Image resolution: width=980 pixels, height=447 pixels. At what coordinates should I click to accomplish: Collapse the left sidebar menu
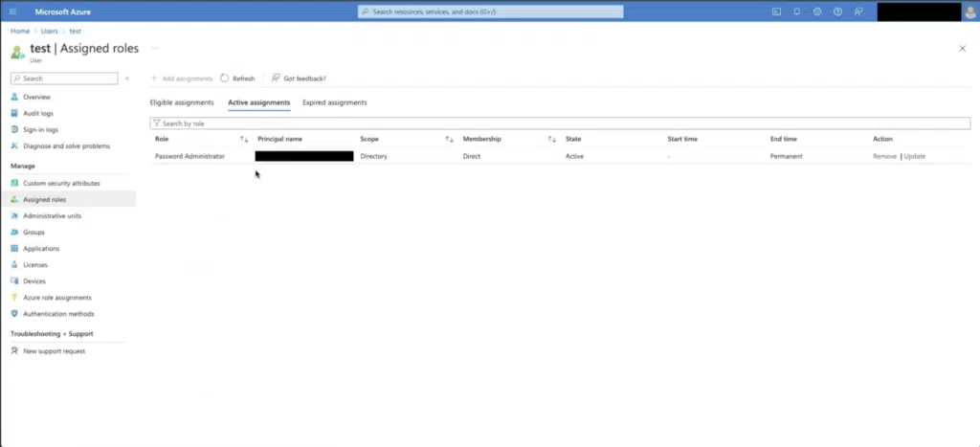127,78
